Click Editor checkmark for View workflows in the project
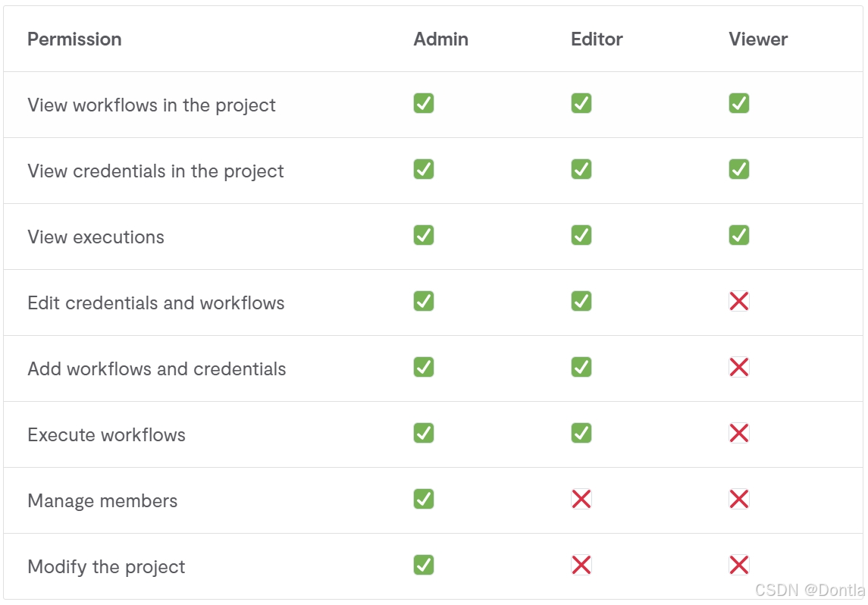868x605 pixels. [x=581, y=103]
